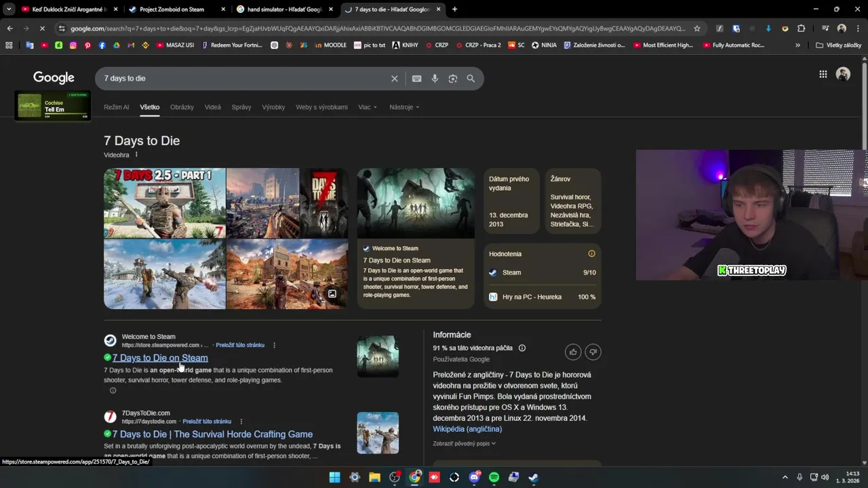Screen dimensions: 868x488
Task: Open the Viac dropdown filter
Action: pos(368,107)
